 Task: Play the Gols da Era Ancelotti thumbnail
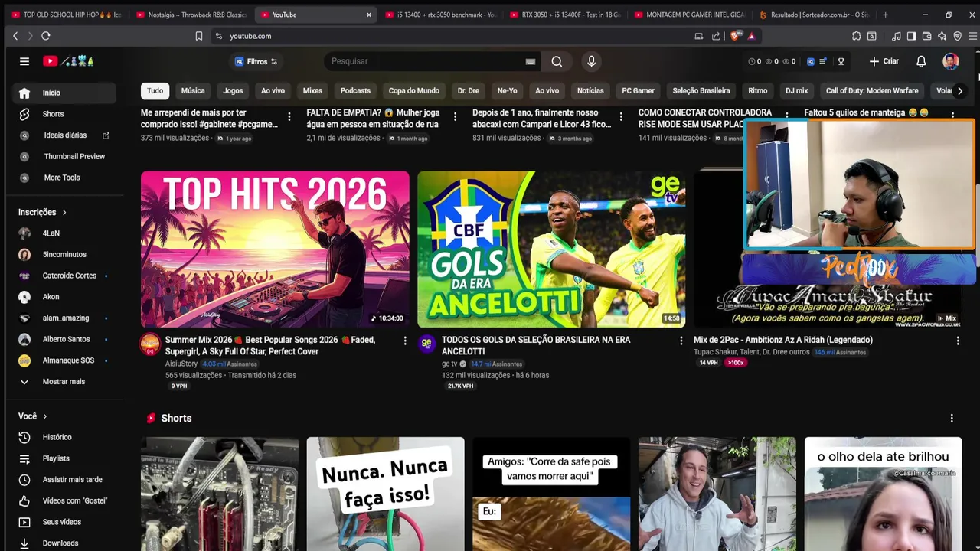(551, 249)
